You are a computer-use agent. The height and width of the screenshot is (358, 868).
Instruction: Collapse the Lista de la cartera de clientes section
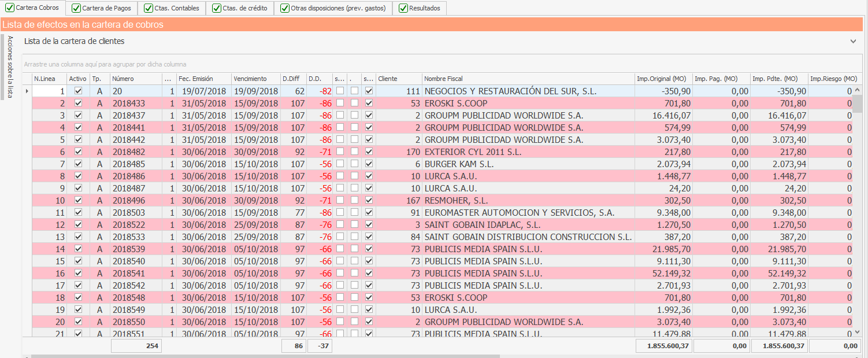coord(853,42)
